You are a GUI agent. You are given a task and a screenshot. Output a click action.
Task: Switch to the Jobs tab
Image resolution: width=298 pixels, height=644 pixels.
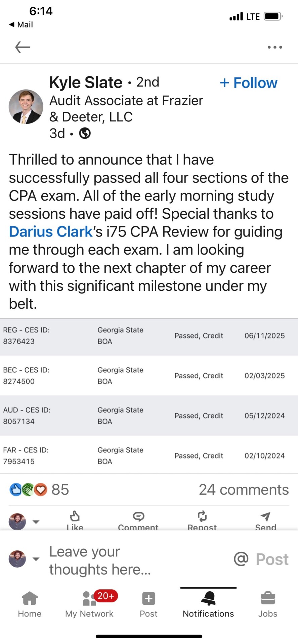[x=267, y=604]
